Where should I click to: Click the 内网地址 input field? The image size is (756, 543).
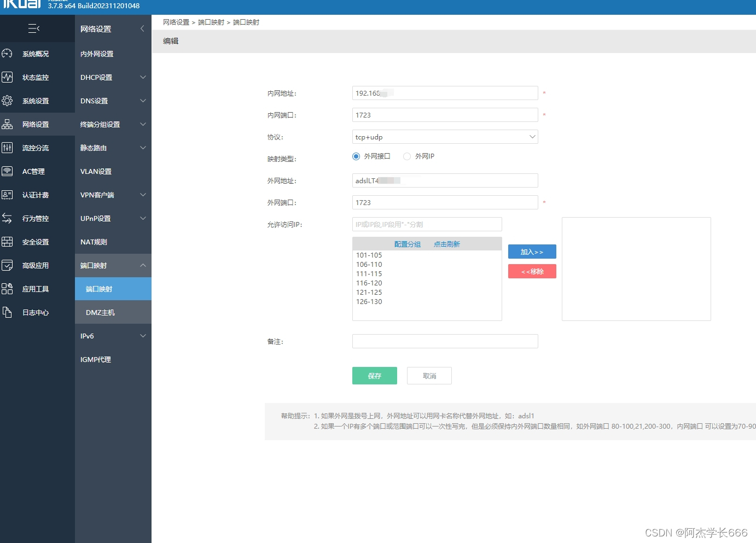click(445, 93)
